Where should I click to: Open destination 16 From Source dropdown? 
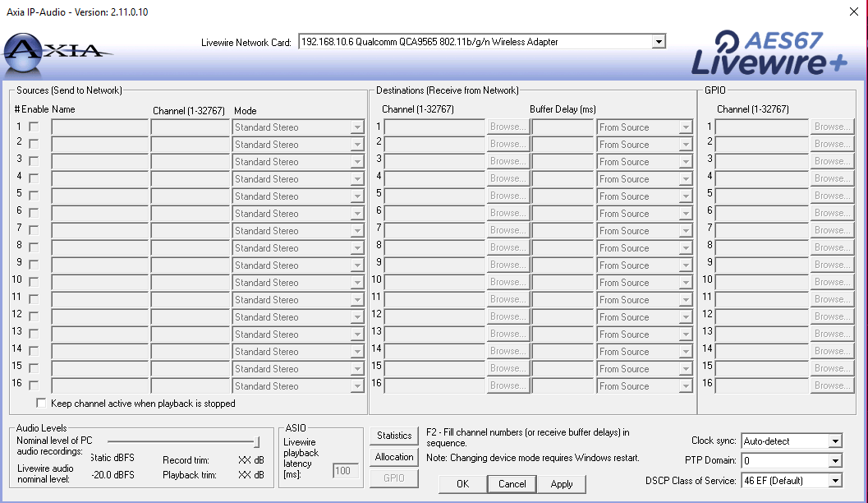click(x=686, y=386)
